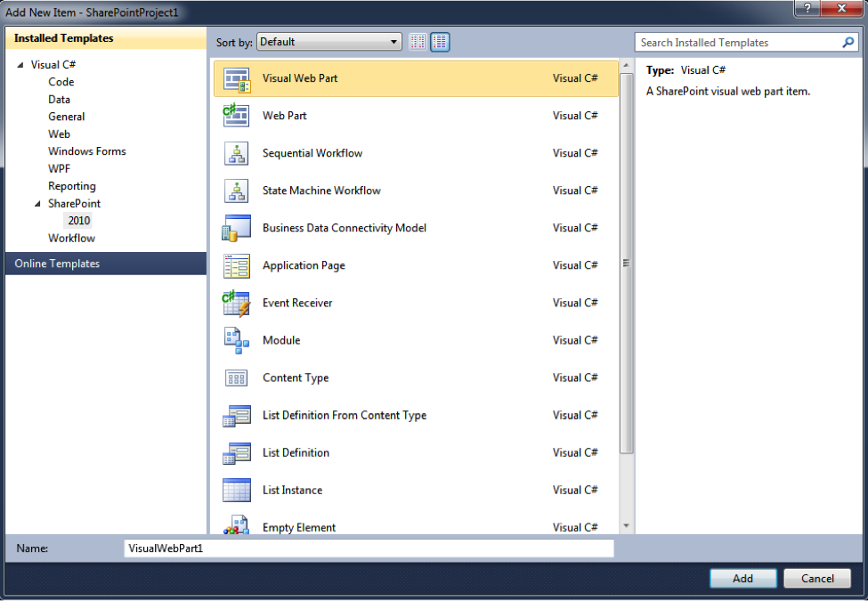868x601 pixels.
Task: Click the List Definition From Content Type icon
Action: coord(237,416)
